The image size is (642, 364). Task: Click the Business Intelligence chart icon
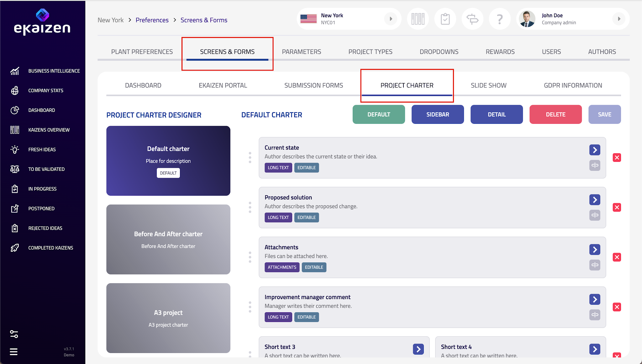(x=15, y=71)
